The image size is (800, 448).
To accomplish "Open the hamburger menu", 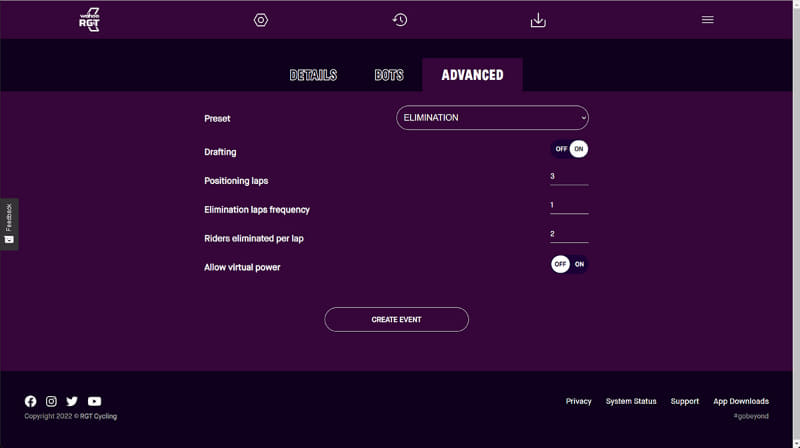I will pos(707,20).
